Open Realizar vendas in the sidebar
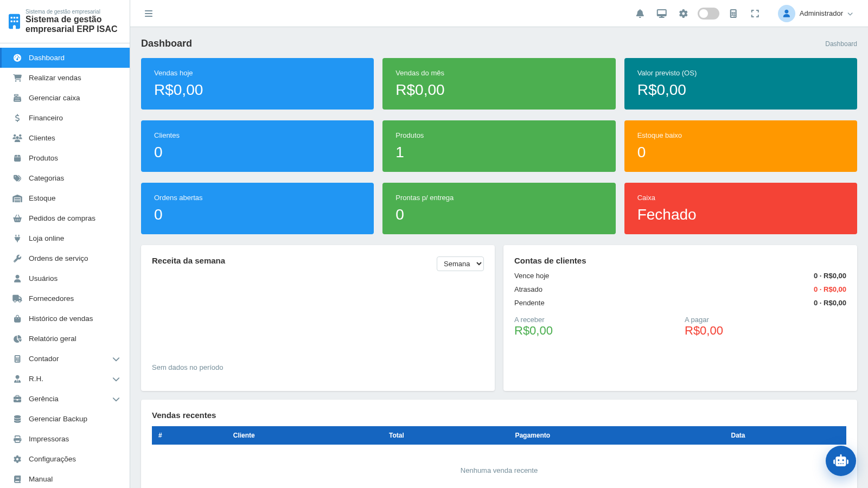 pos(65,78)
